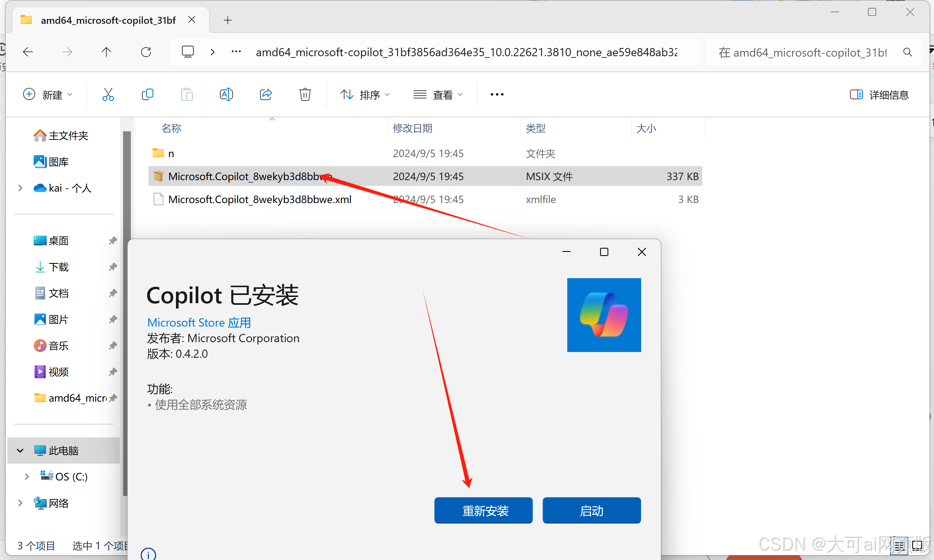The image size is (934, 560).
Task: Click the This PC monitor icon in address bar
Action: [188, 52]
